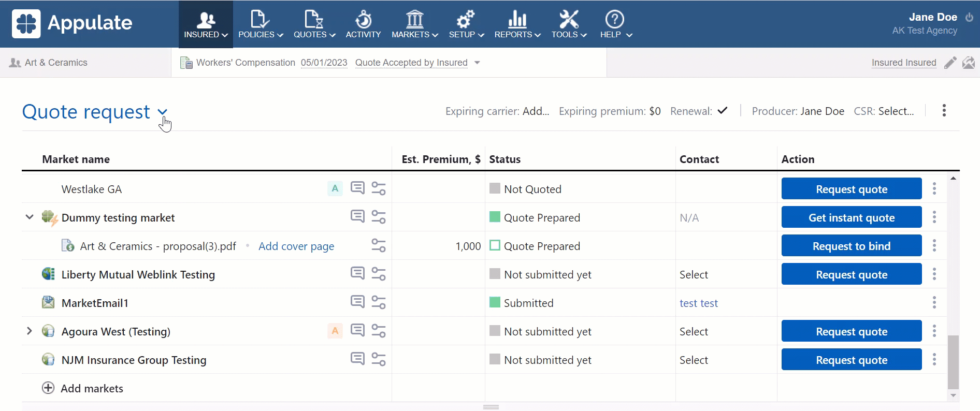Open the Westlake GA row menu
This screenshot has height=411, width=980.
click(x=934, y=188)
